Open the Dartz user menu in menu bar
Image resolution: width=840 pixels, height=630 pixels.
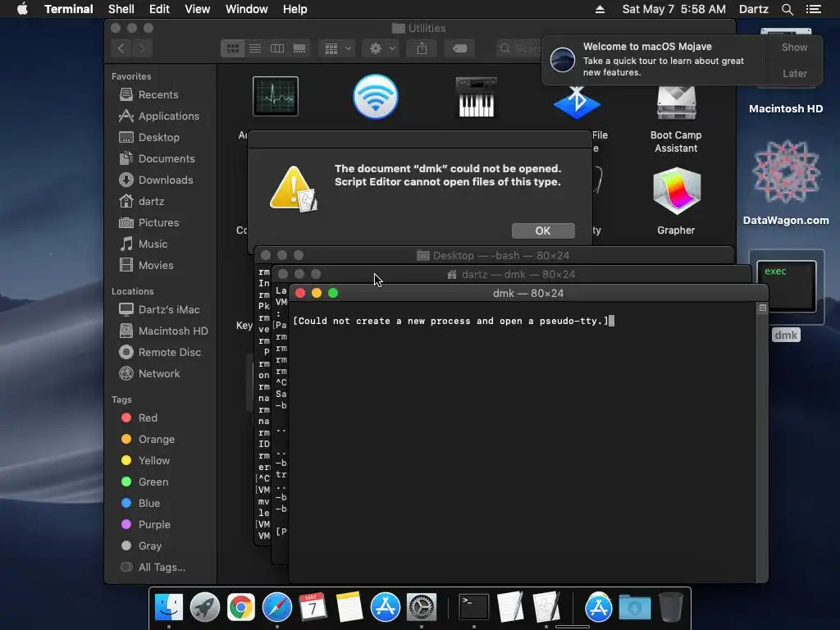(753, 9)
